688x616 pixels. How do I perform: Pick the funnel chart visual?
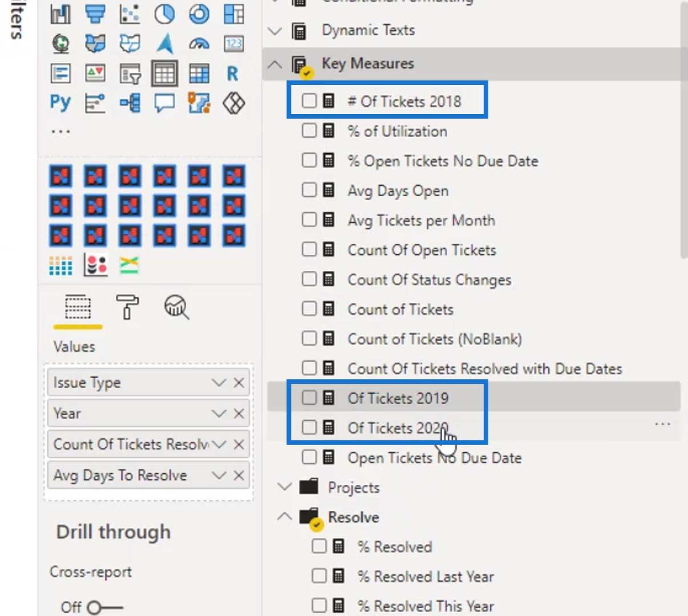click(95, 14)
